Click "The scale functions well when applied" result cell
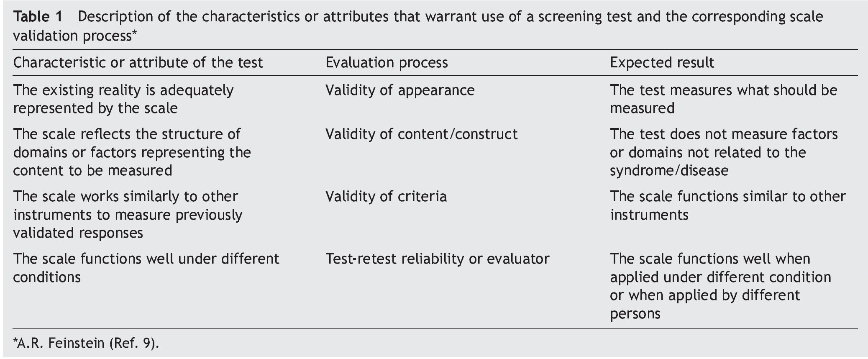This screenshot has width=868, height=359. point(720,286)
